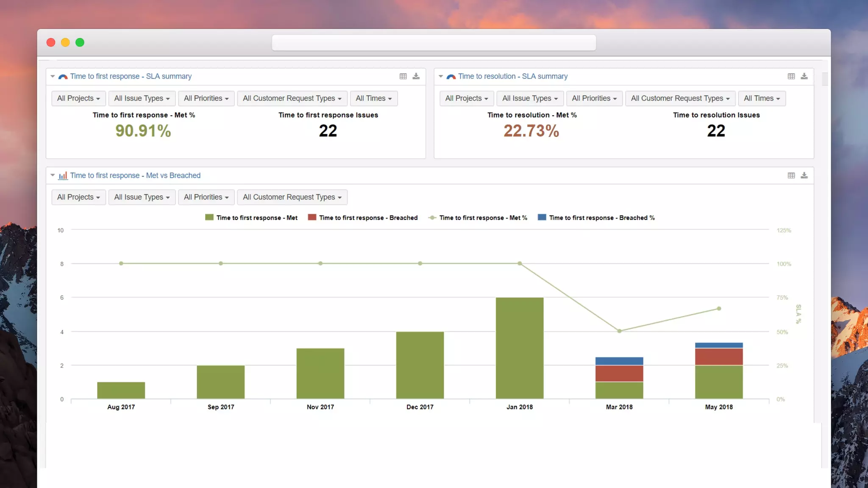
Task: Download the first response SLA summary report
Action: coord(416,76)
